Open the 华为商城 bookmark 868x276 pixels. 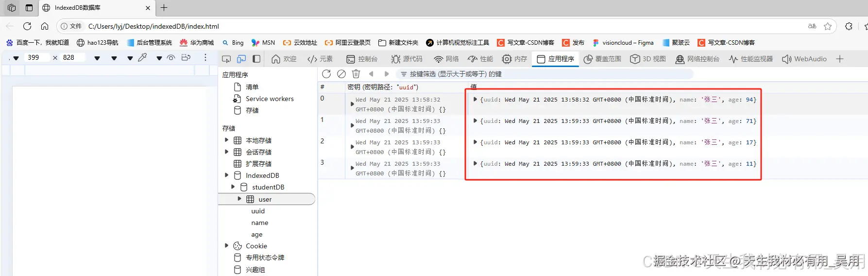tap(197, 42)
